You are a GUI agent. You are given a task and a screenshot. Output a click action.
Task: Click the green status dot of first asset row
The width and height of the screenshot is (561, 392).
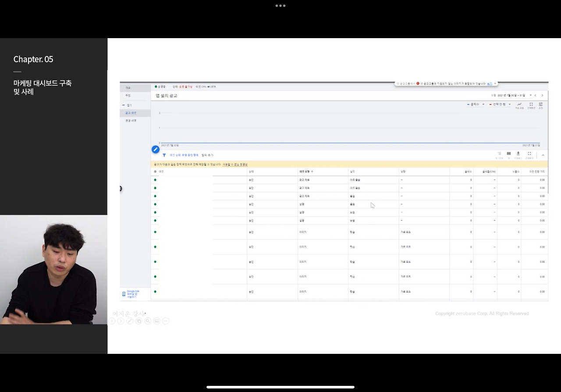click(x=155, y=180)
